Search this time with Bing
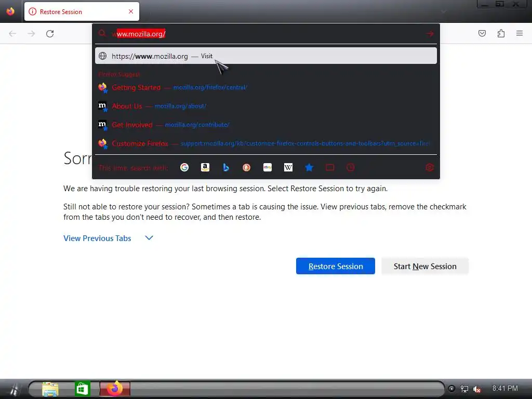This screenshot has height=399, width=532. 226,167
